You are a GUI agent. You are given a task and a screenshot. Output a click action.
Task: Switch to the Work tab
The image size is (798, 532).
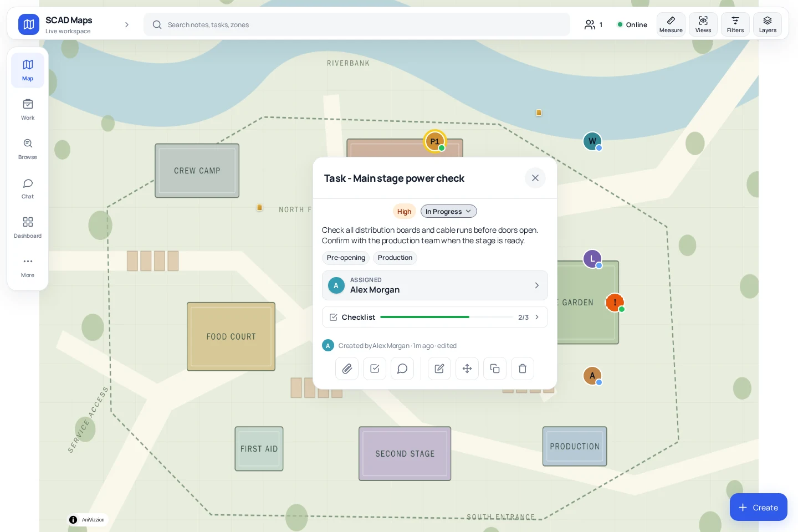(x=28, y=110)
